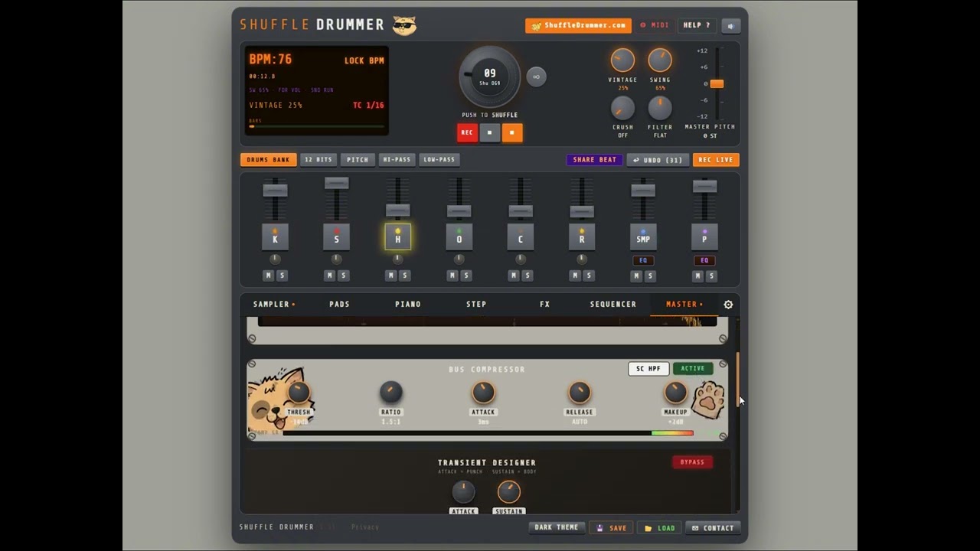The image size is (980, 551).
Task: Click the Master Pitch slider handle
Action: pos(717,83)
